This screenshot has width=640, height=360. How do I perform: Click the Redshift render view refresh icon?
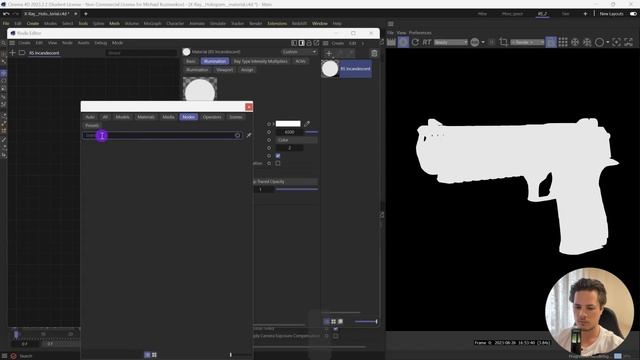415,42
